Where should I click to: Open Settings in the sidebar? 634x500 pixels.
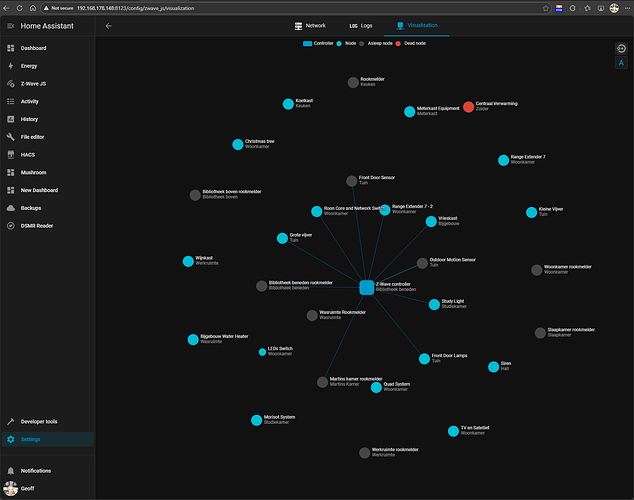click(x=48, y=439)
